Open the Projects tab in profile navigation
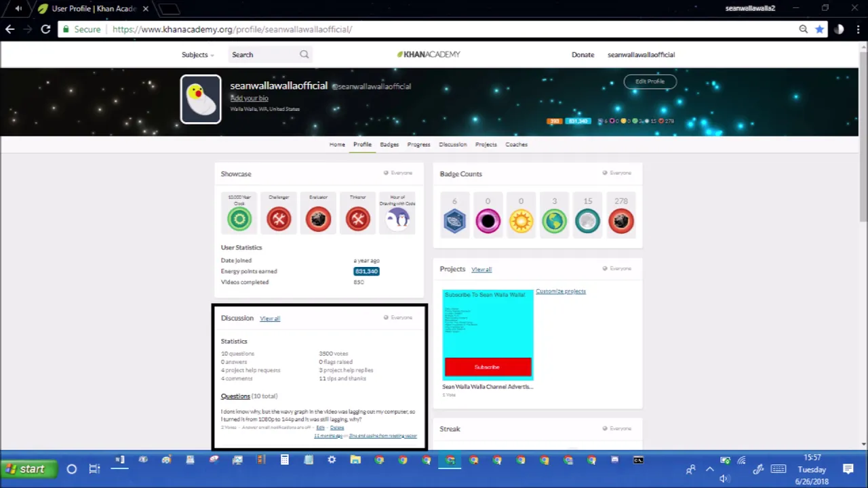868x488 pixels. [486, 144]
